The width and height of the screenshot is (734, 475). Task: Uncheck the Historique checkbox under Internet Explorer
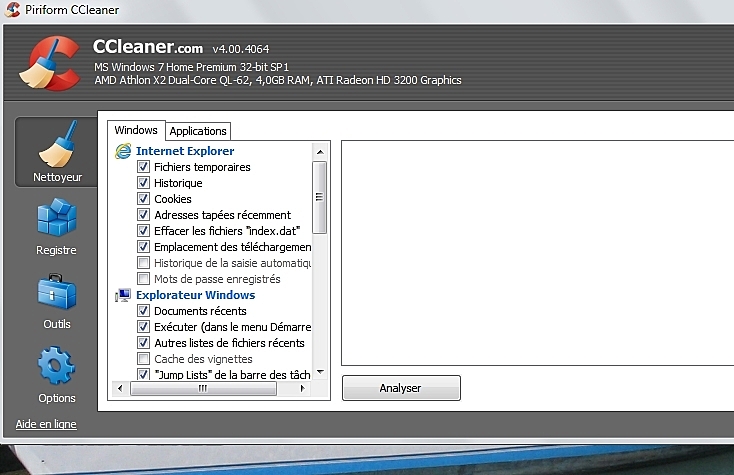(144, 183)
